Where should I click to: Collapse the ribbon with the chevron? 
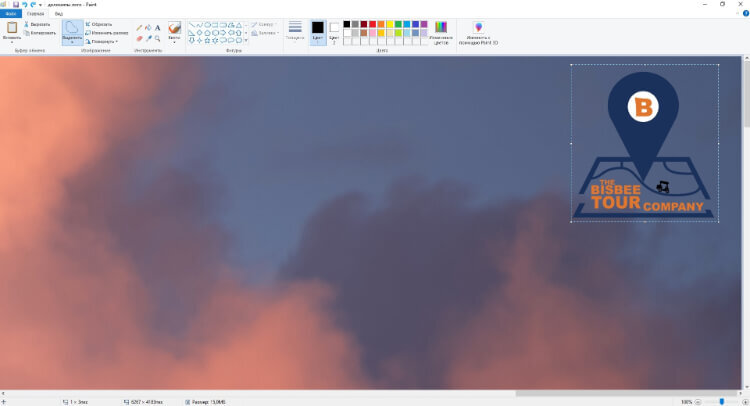click(739, 13)
